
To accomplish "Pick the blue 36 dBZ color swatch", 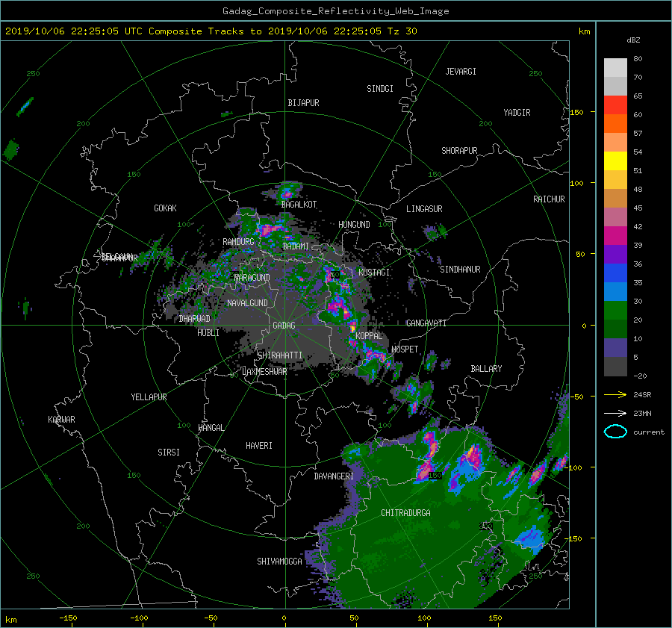I will (x=615, y=273).
